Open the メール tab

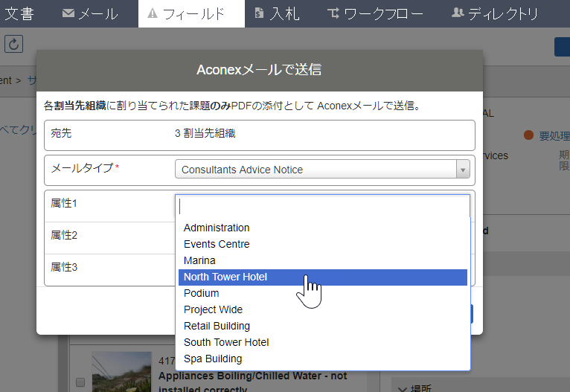[x=90, y=14]
